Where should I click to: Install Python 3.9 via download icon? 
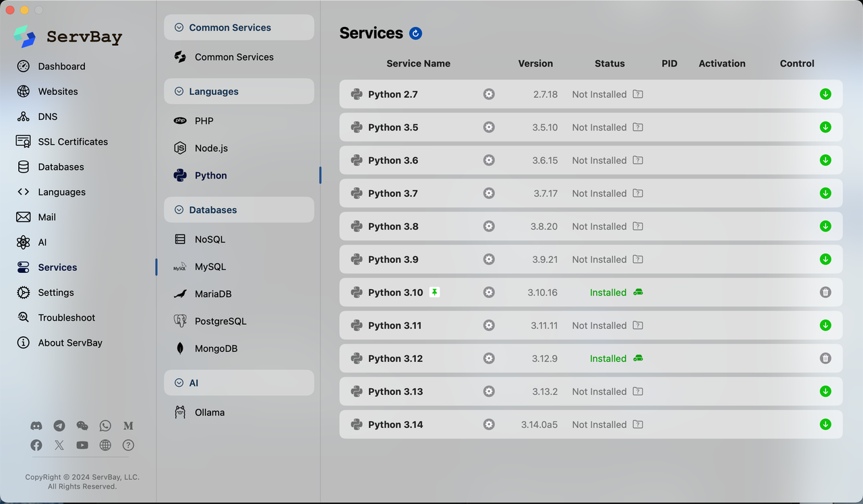coord(825,259)
